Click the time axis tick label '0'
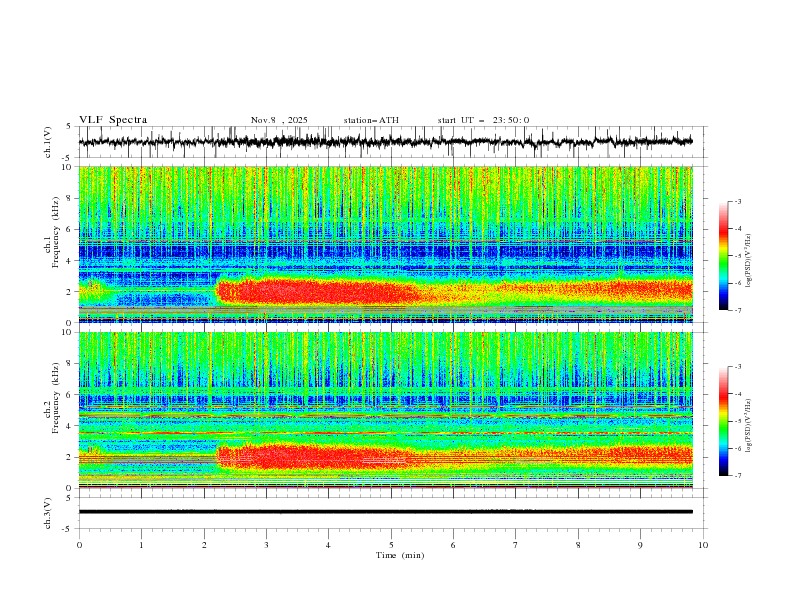This screenshot has width=792, height=612. [x=79, y=545]
